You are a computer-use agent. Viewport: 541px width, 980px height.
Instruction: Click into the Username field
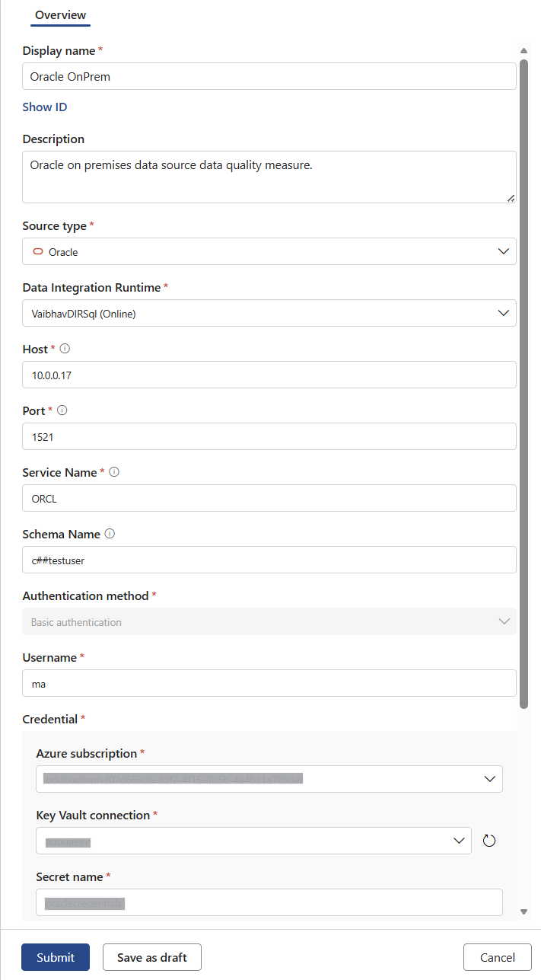[269, 683]
